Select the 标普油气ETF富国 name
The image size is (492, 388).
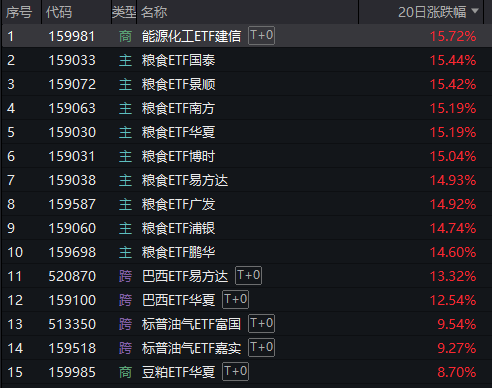point(191,324)
